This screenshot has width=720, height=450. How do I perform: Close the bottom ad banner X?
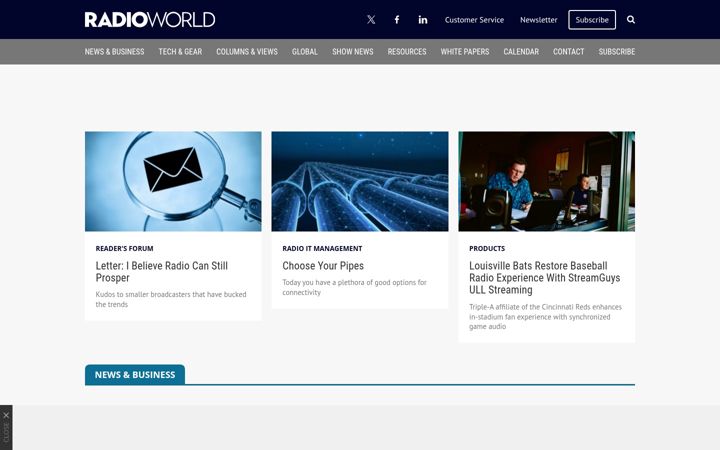point(6,416)
